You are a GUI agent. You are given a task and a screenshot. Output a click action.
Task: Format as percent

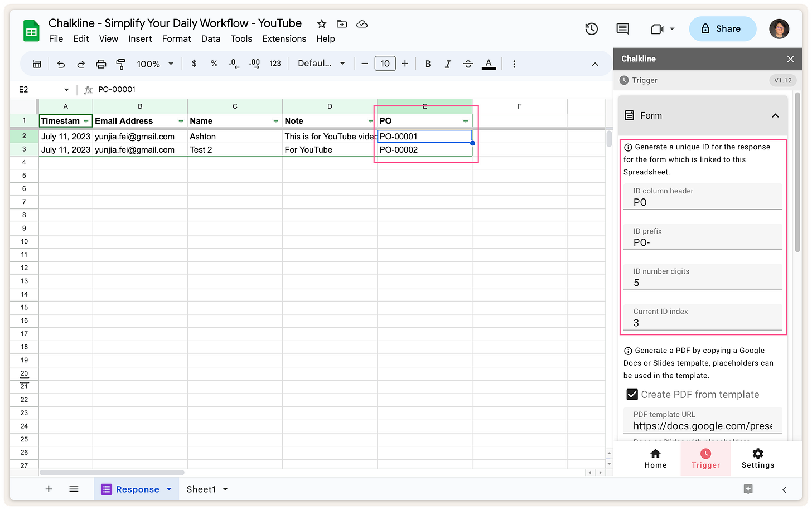[x=214, y=64]
